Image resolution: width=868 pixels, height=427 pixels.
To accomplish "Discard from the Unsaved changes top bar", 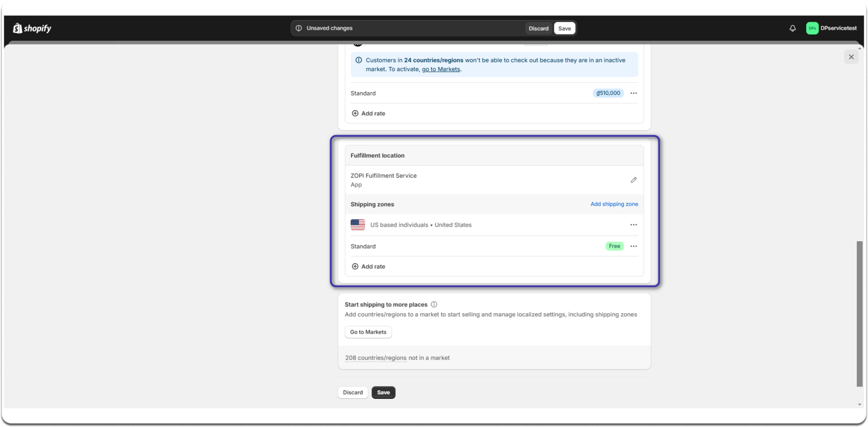I will tap(539, 28).
